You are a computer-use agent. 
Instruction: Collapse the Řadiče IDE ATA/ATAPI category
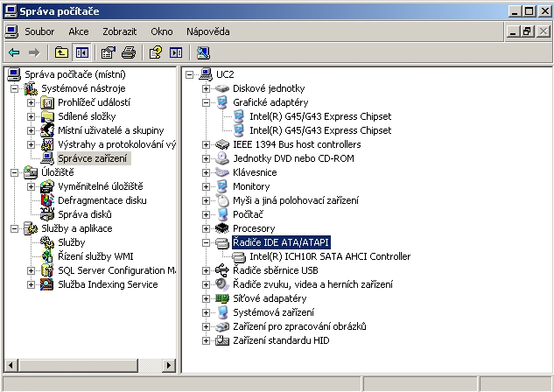206,242
